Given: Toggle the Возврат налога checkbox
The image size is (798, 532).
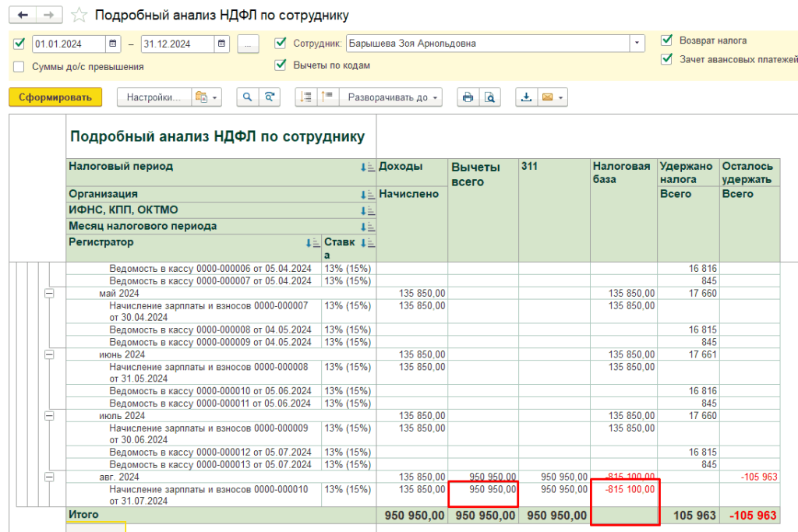Looking at the screenshot, I should [666, 40].
